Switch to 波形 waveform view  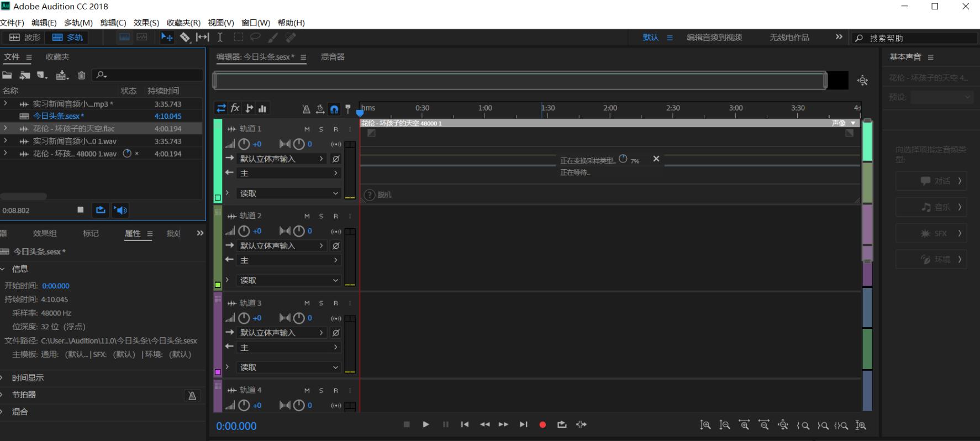pyautogui.click(x=25, y=37)
